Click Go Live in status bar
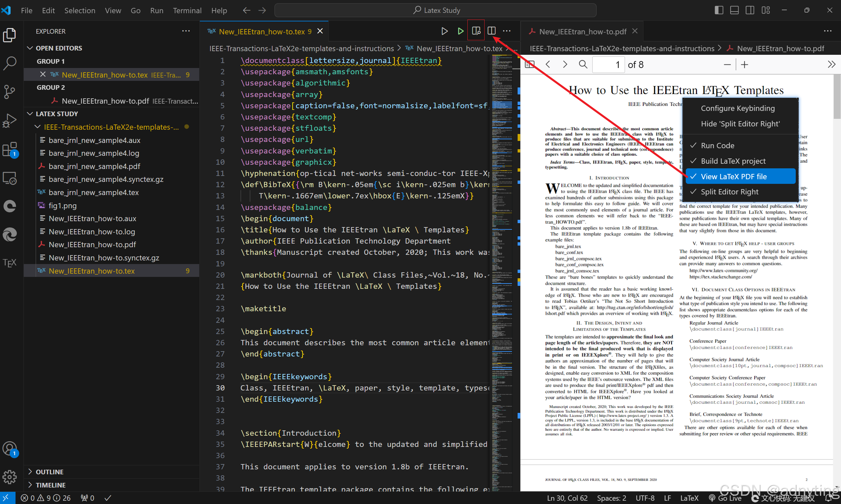841x504 pixels. (725, 498)
